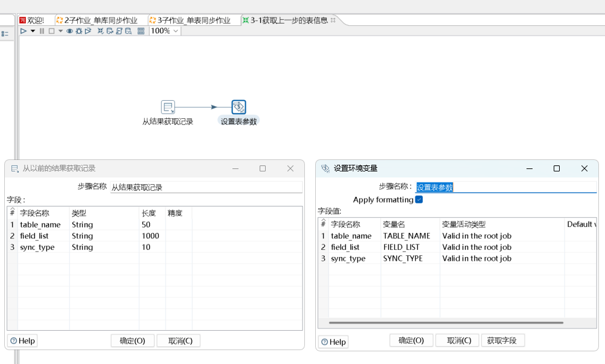Click the 变量活动类型 column header
Viewport: 605px width, 364px height.
(463, 225)
